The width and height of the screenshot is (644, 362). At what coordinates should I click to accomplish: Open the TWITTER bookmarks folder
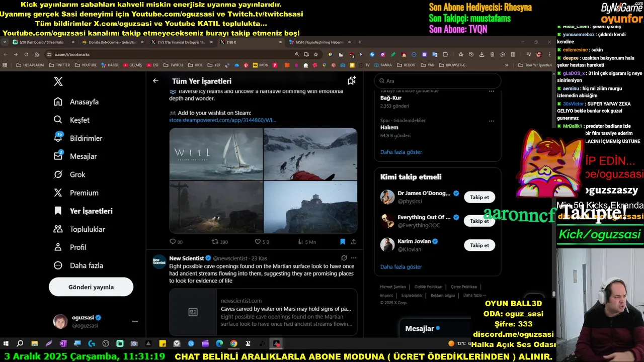pos(59,65)
